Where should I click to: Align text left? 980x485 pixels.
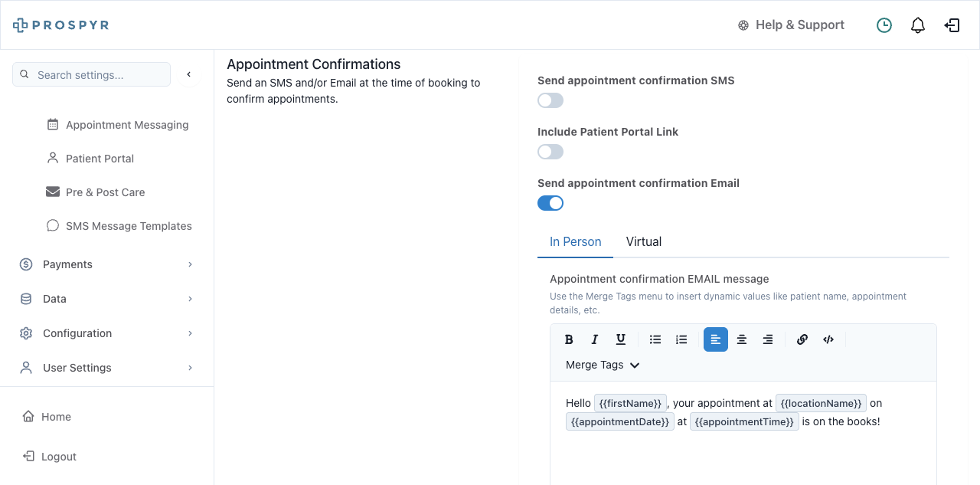(x=716, y=339)
